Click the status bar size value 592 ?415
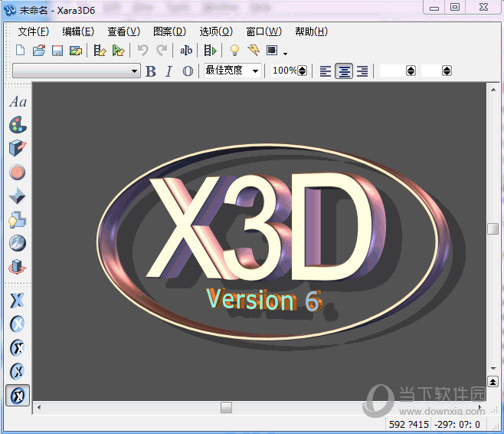The width and height of the screenshot is (504, 434). (409, 425)
